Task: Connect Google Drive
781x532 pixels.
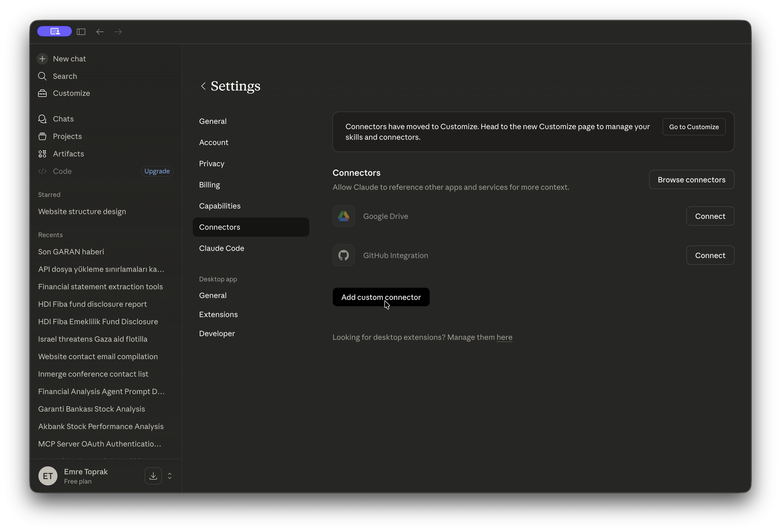Action: 710,216
